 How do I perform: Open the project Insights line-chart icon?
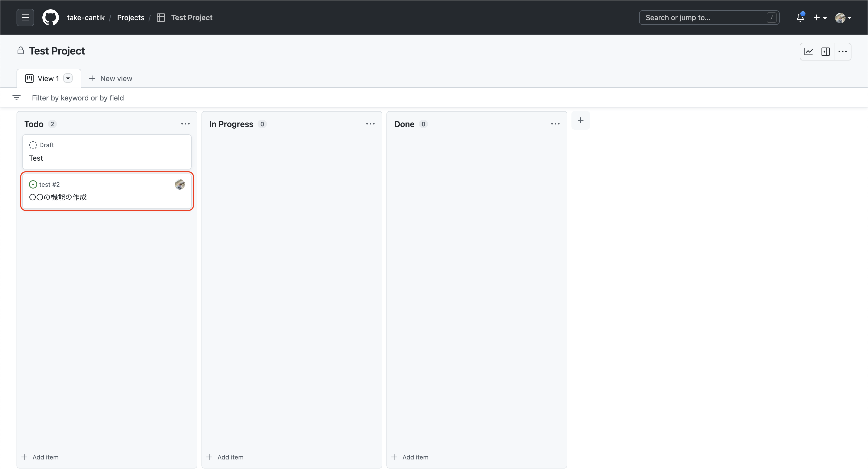[809, 51]
